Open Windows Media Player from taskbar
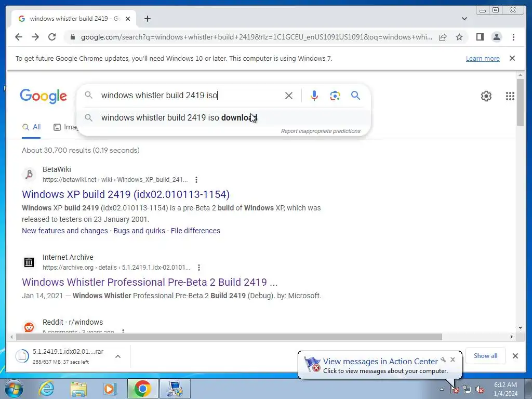The width and height of the screenshot is (532, 399). coord(110,389)
